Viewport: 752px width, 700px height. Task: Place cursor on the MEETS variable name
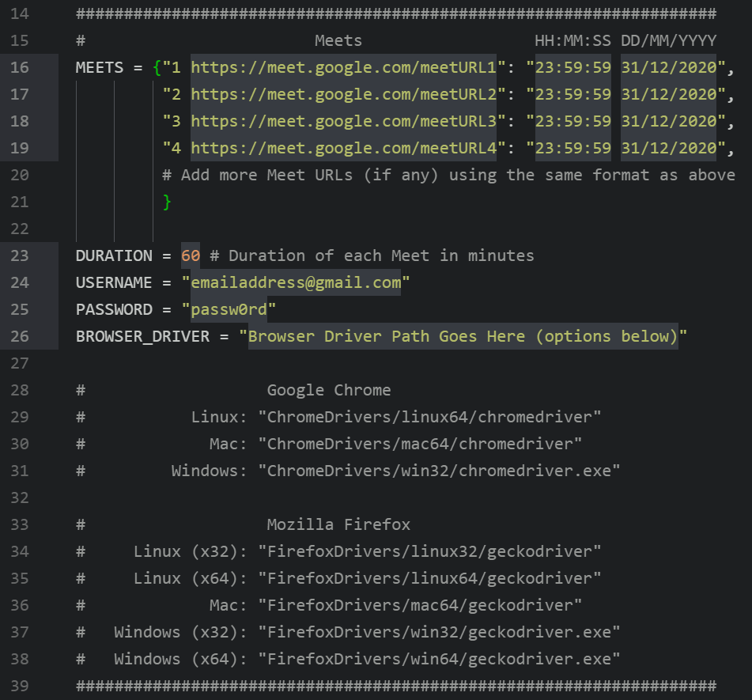pyautogui.click(x=100, y=68)
